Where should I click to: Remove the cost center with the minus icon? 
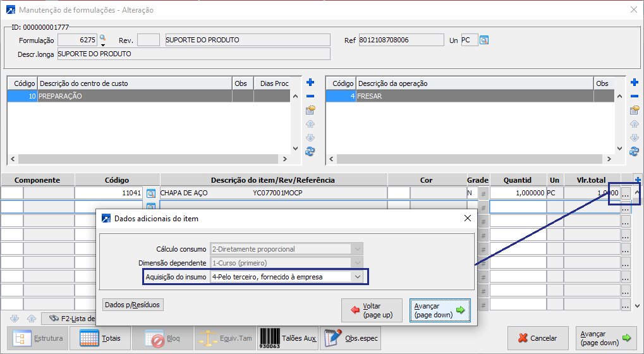pyautogui.click(x=310, y=96)
